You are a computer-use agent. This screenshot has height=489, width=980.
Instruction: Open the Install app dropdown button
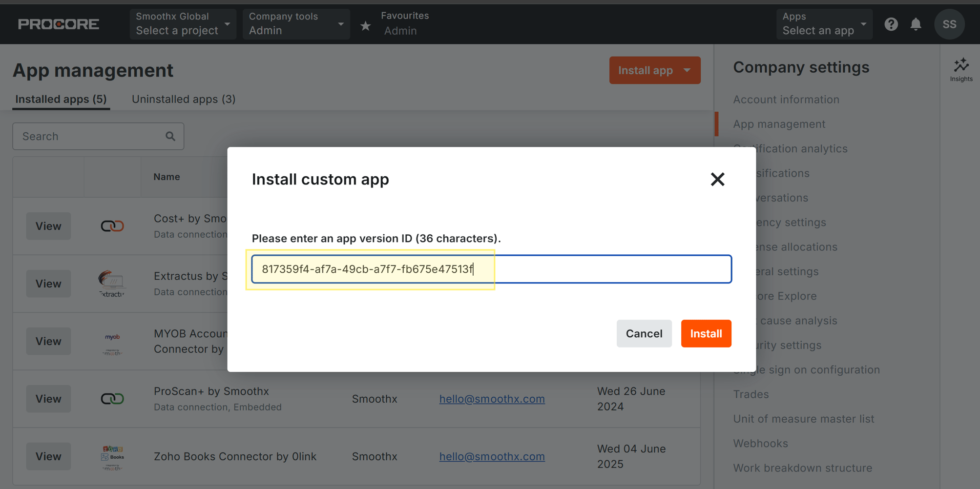(654, 70)
